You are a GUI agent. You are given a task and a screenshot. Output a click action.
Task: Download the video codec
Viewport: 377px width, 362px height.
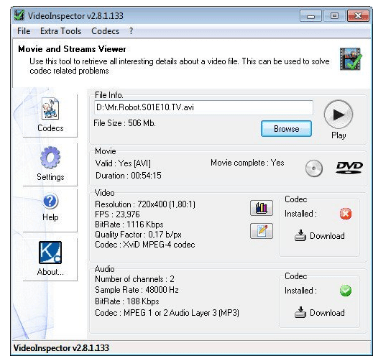(x=319, y=236)
